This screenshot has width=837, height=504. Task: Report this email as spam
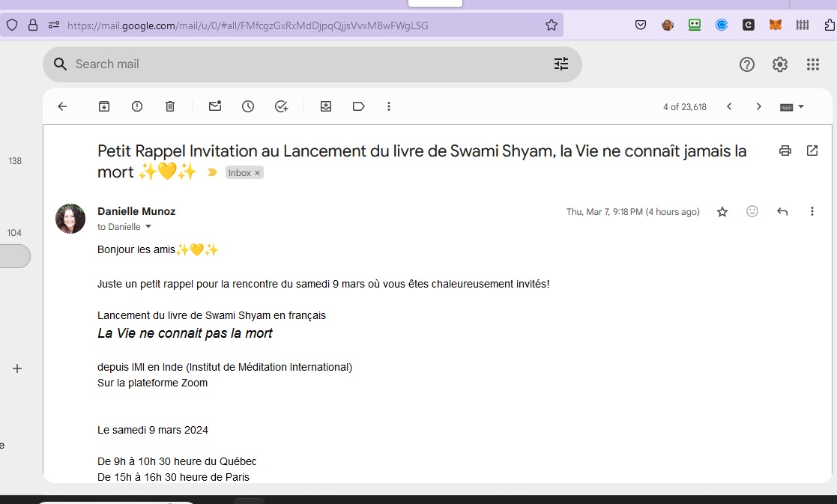click(137, 106)
